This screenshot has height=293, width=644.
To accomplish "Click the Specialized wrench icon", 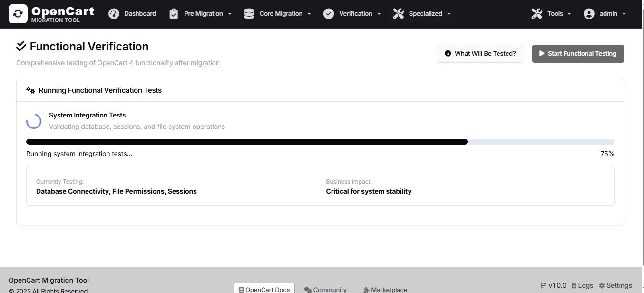I will [x=399, y=14].
